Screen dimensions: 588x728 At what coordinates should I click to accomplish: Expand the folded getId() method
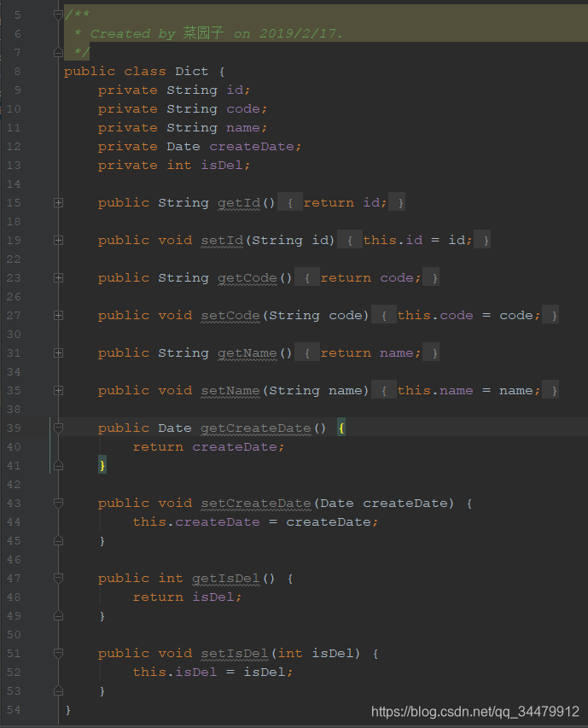tap(59, 203)
